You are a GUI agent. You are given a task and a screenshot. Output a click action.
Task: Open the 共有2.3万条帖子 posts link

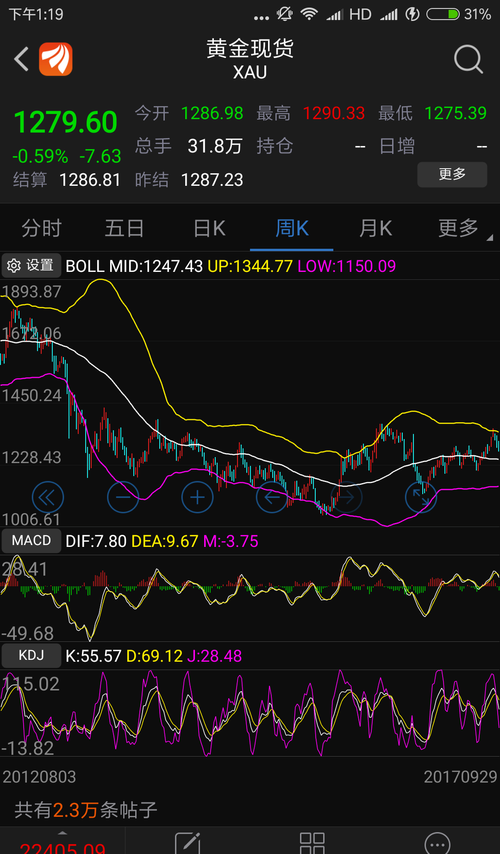pos(86,810)
